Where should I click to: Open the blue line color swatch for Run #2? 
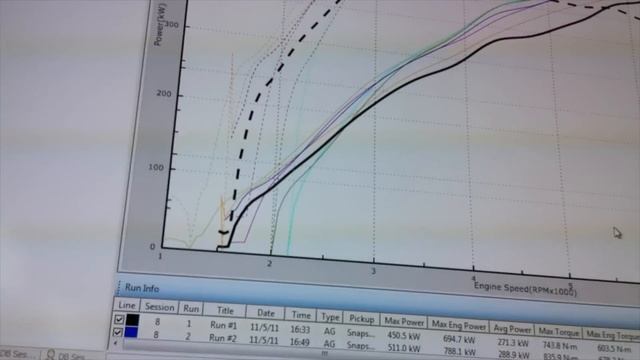click(131, 332)
